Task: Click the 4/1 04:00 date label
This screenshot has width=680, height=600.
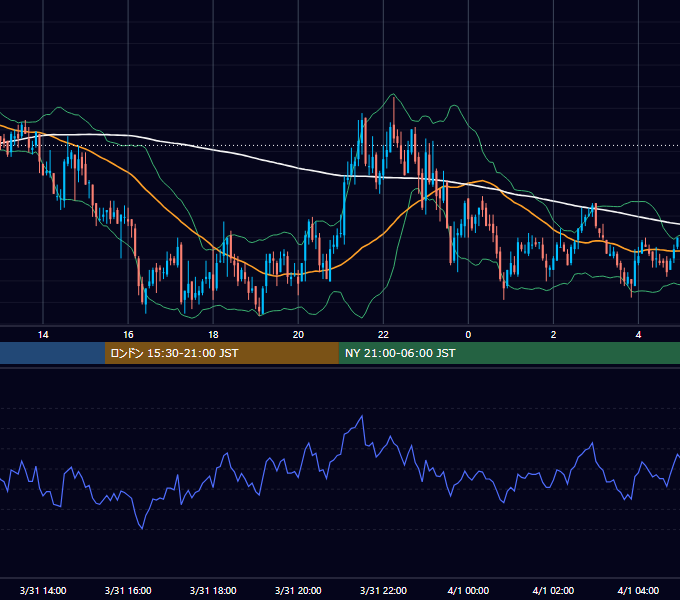Action: coord(638,590)
